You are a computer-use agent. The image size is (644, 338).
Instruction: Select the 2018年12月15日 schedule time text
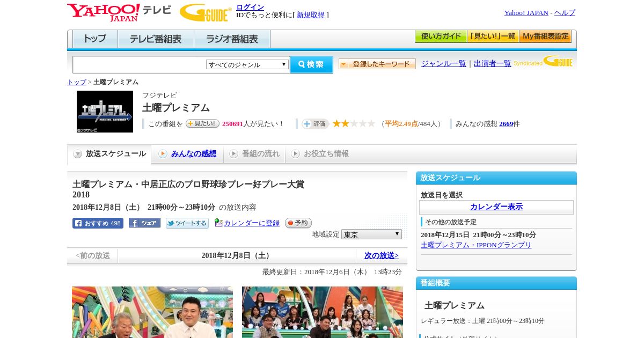[x=478, y=235]
